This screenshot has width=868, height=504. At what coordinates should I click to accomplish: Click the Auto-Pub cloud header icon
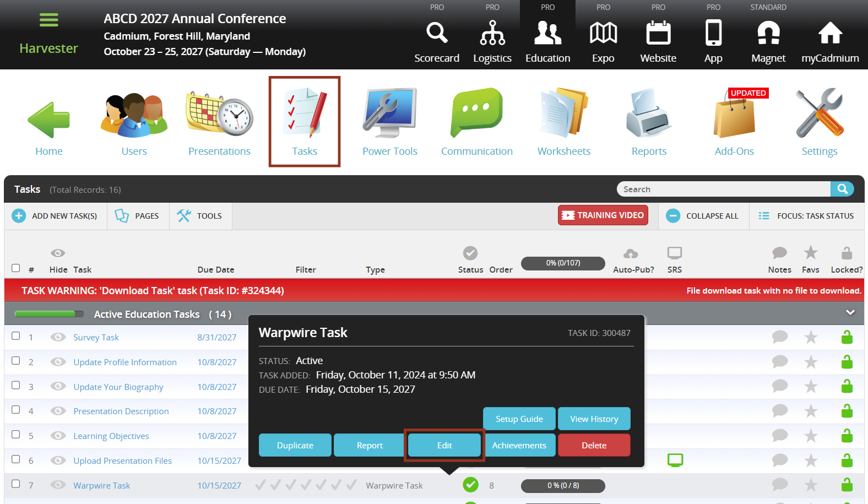(x=631, y=253)
